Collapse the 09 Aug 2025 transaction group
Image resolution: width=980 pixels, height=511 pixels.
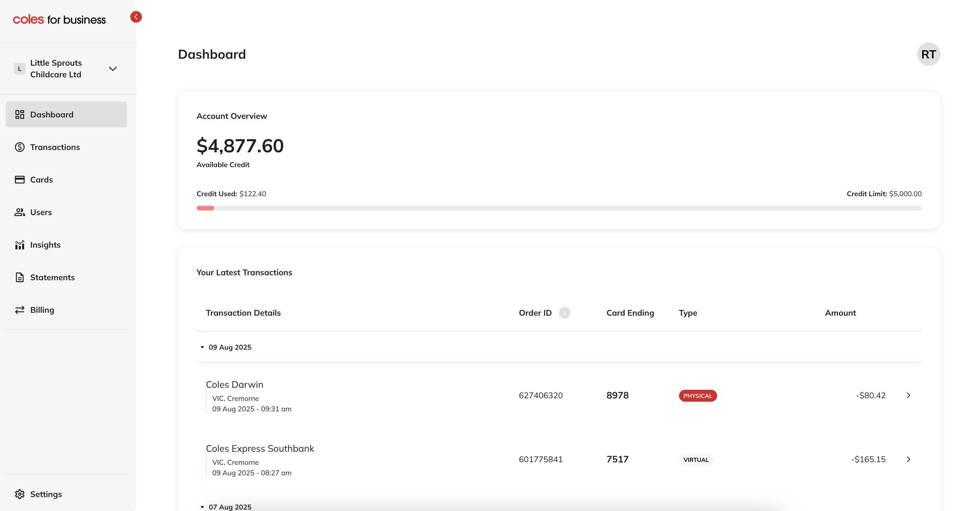point(203,347)
